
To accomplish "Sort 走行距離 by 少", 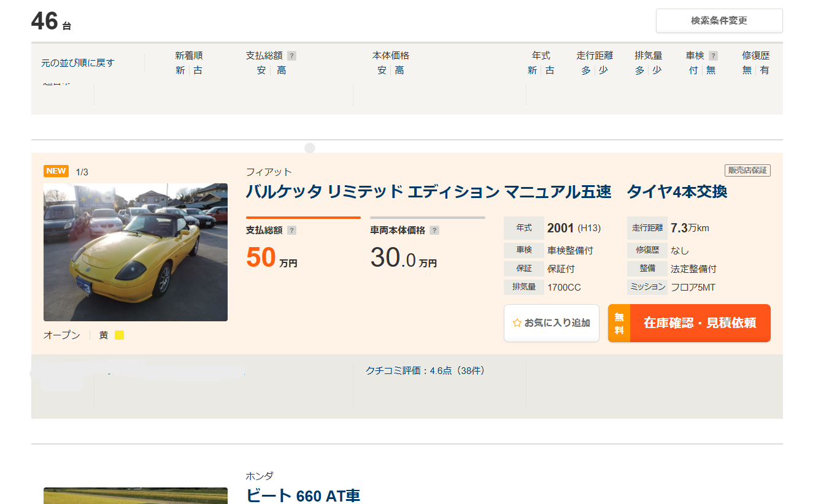I will [x=604, y=70].
